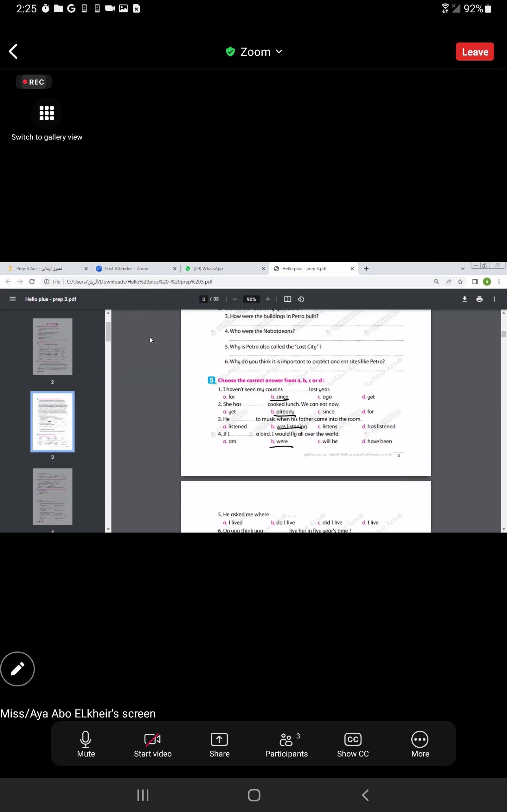Start video camera

click(152, 743)
